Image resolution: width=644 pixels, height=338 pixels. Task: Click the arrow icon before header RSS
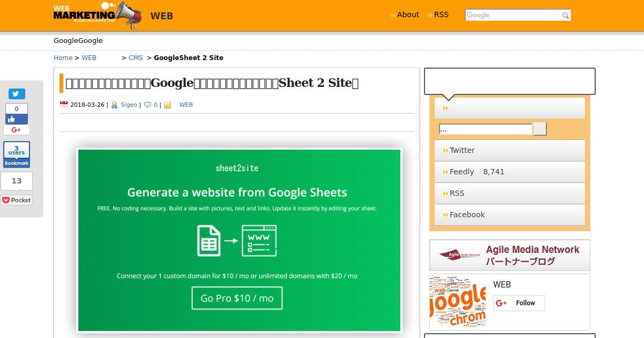pos(430,15)
